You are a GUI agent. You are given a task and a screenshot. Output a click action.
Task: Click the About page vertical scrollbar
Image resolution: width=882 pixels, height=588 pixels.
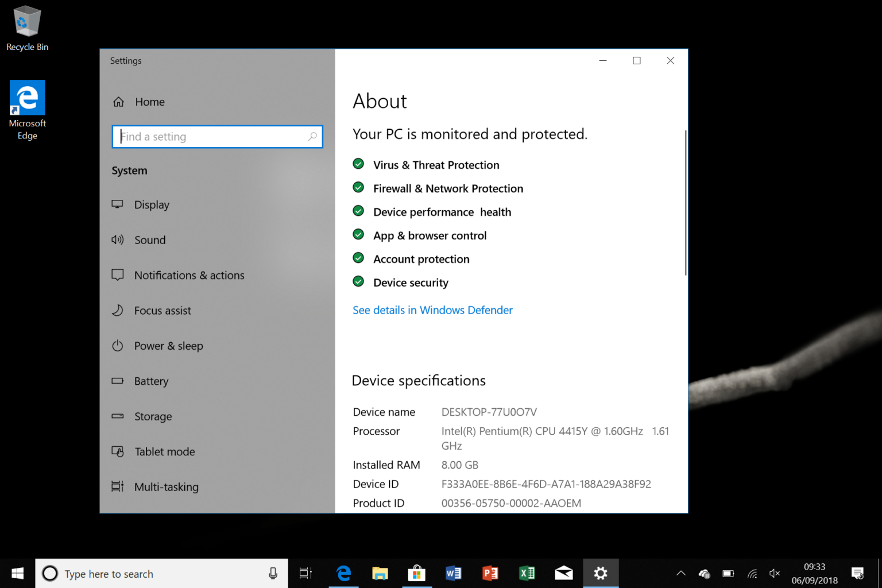coord(685,202)
